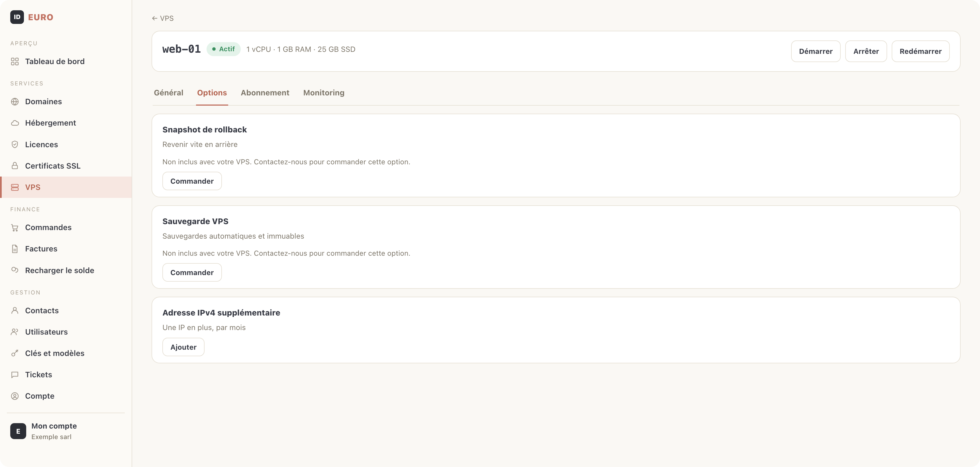Screen dimensions: 980x467
Task: Click the Démarrer button
Action: pyautogui.click(x=816, y=51)
